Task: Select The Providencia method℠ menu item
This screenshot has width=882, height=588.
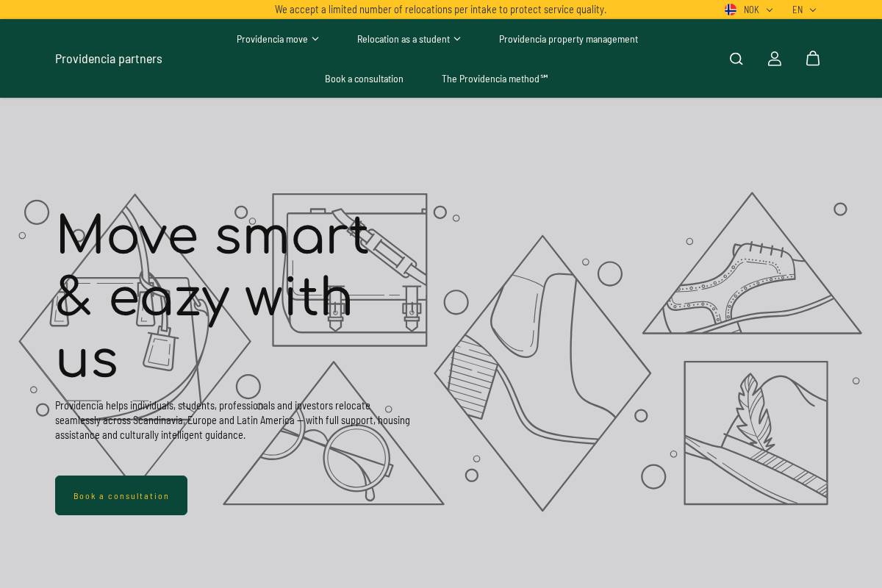Action: coord(494,79)
